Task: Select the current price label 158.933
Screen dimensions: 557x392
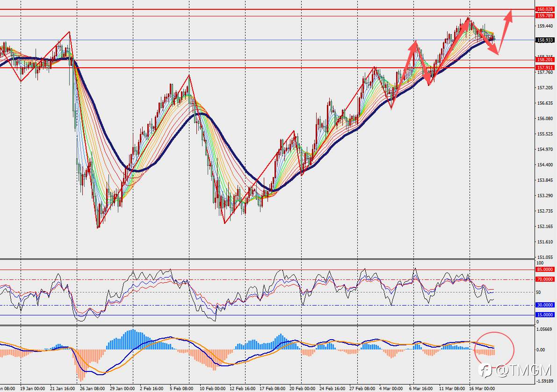Action: pyautogui.click(x=545, y=40)
